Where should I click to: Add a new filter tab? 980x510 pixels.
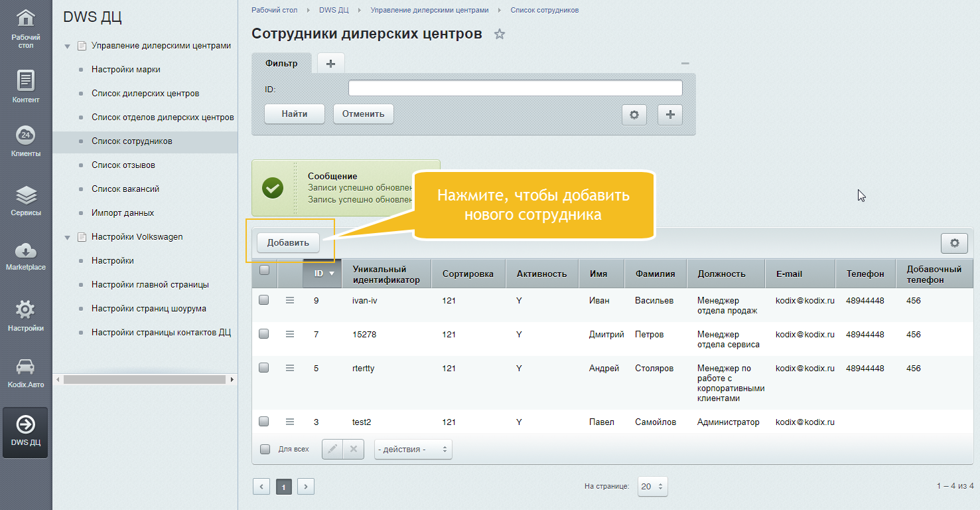pyautogui.click(x=331, y=64)
